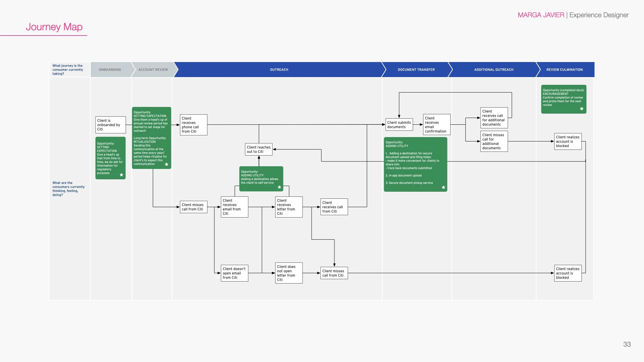Click star on document upload Adding Utility card
This screenshot has width=644, height=362.
coord(443,187)
